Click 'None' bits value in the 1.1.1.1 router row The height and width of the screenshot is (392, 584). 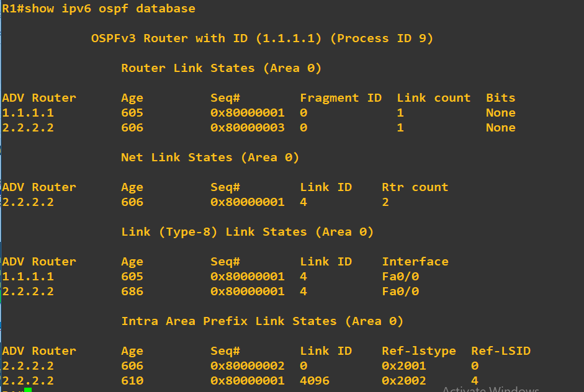(501, 113)
